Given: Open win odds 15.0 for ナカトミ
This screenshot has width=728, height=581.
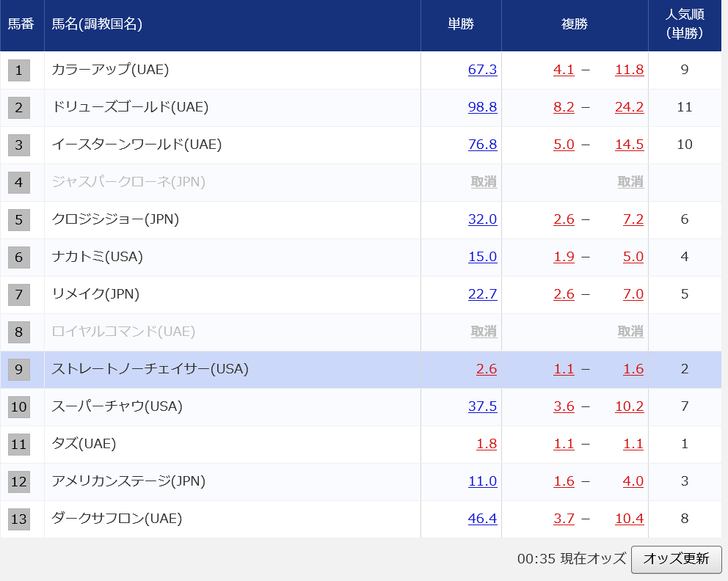Looking at the screenshot, I should coord(482,257).
